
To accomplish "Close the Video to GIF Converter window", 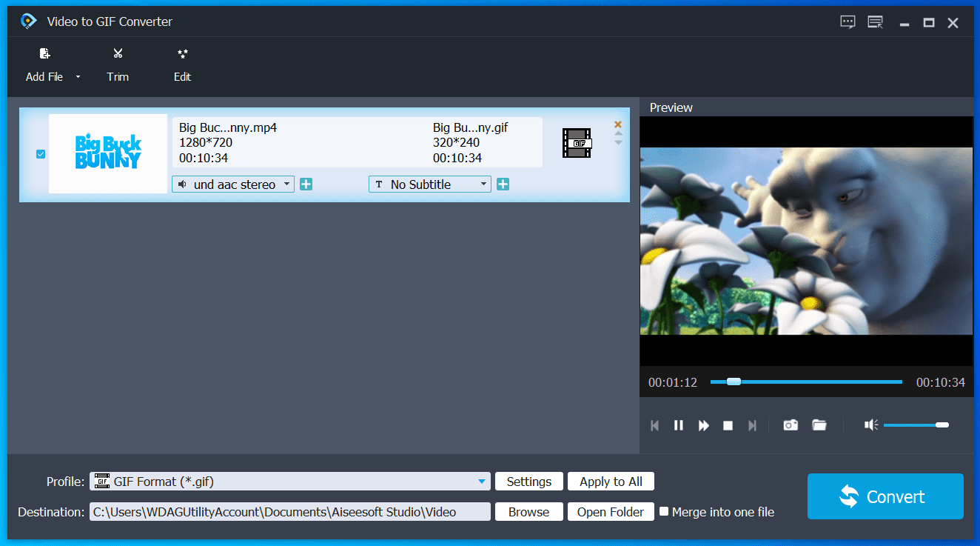I will [953, 23].
